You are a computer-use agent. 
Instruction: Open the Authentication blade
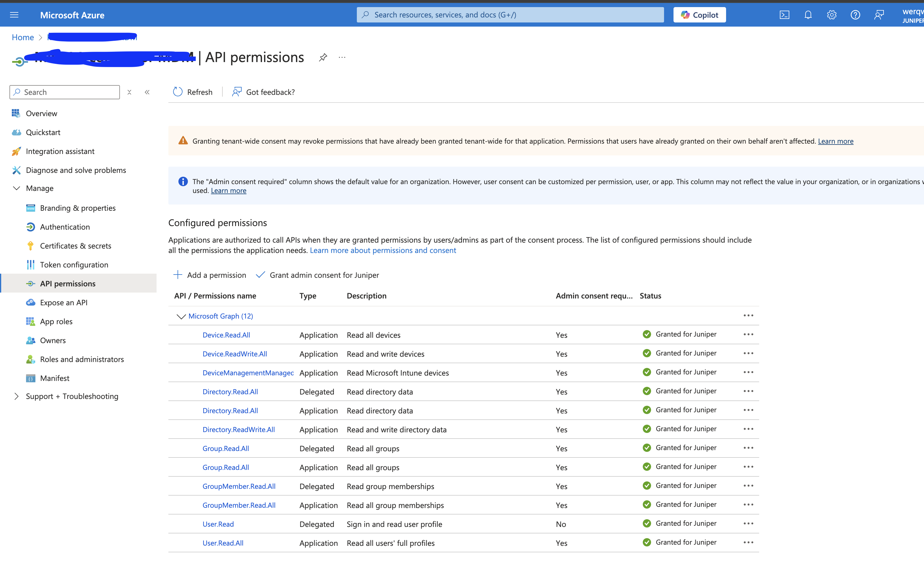pos(65,227)
